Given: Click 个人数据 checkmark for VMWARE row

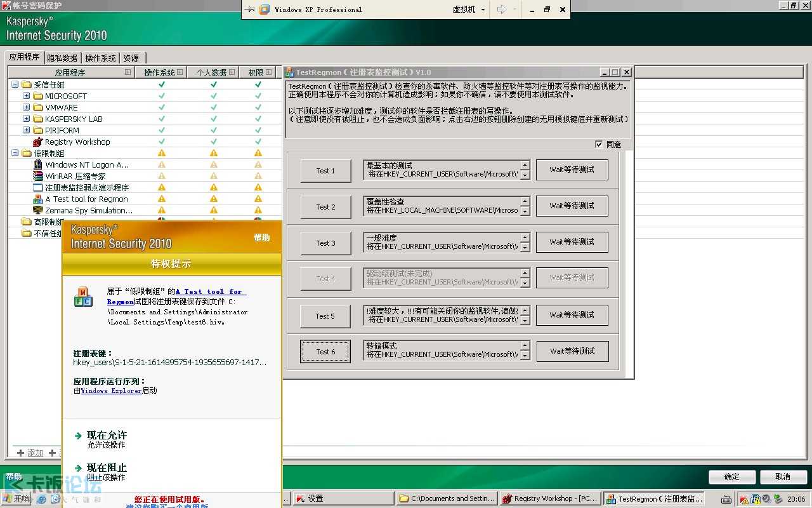Looking at the screenshot, I should click(213, 107).
